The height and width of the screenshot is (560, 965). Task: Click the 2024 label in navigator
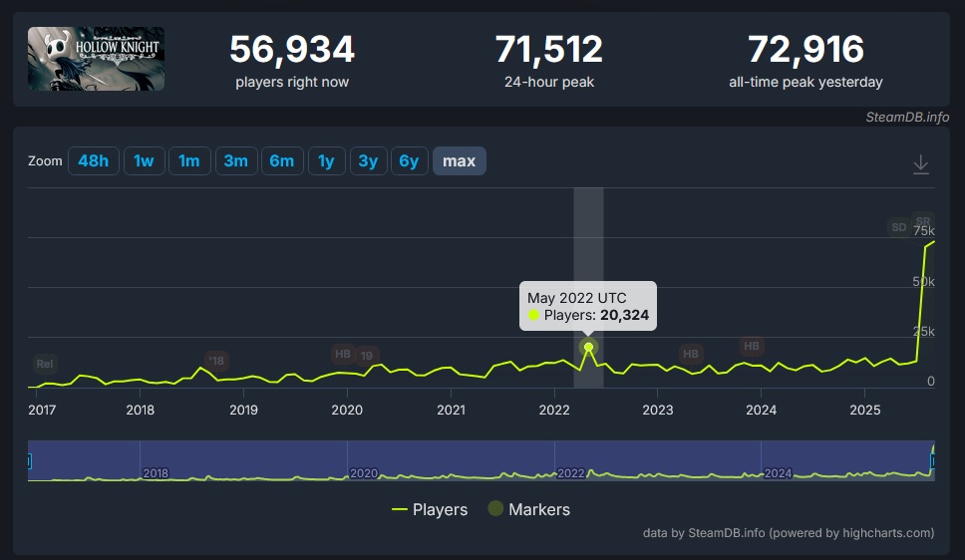(x=778, y=473)
